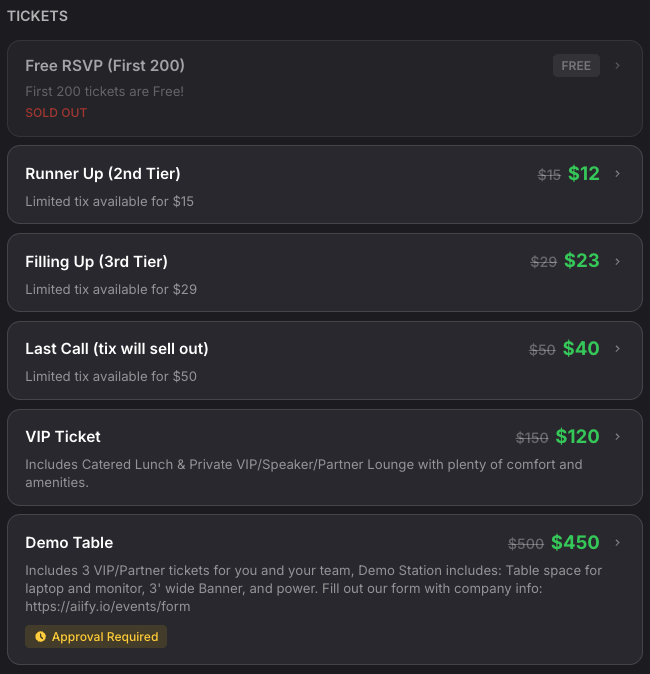Select the Last Call ticket title
The image size is (650, 674).
click(x=117, y=349)
